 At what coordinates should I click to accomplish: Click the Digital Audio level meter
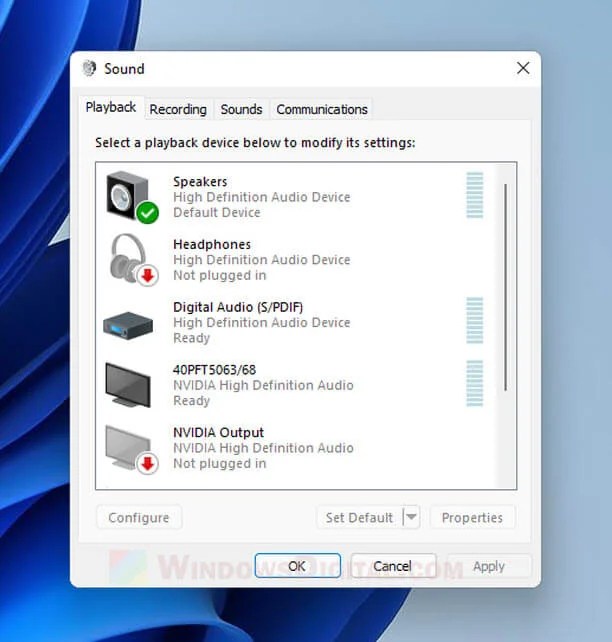point(474,321)
